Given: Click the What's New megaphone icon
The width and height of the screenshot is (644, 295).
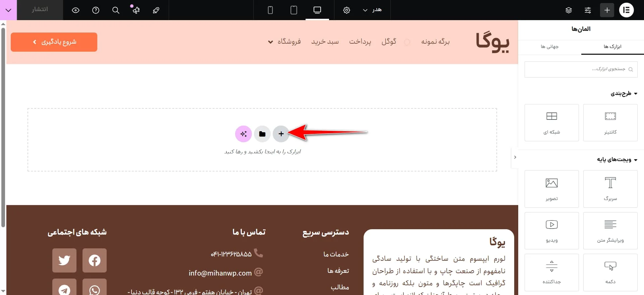Looking at the screenshot, I should 136,10.
